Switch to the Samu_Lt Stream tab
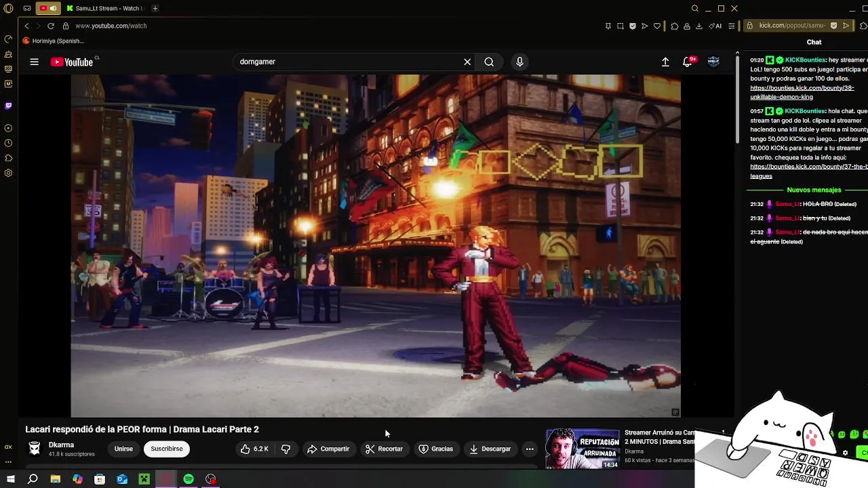This screenshot has height=488, width=868. (x=105, y=8)
